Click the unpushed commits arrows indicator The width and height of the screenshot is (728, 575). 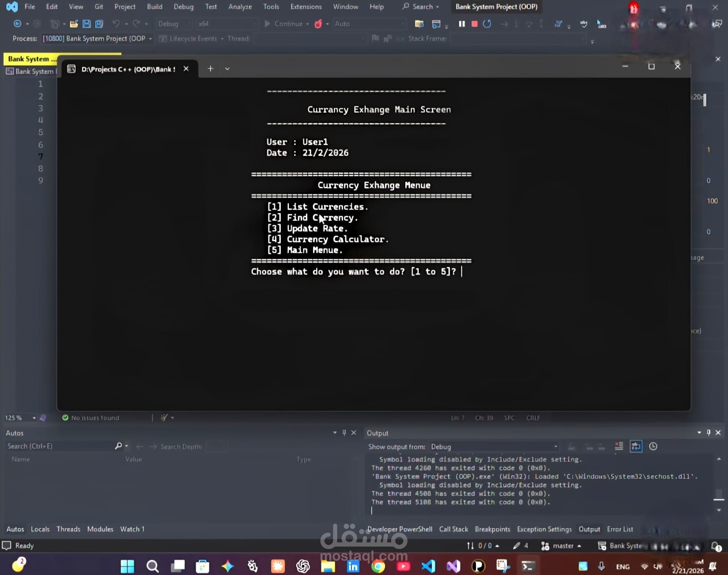click(482, 545)
